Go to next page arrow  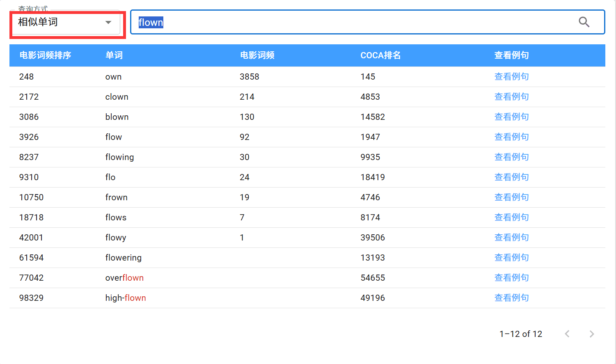pos(591,334)
